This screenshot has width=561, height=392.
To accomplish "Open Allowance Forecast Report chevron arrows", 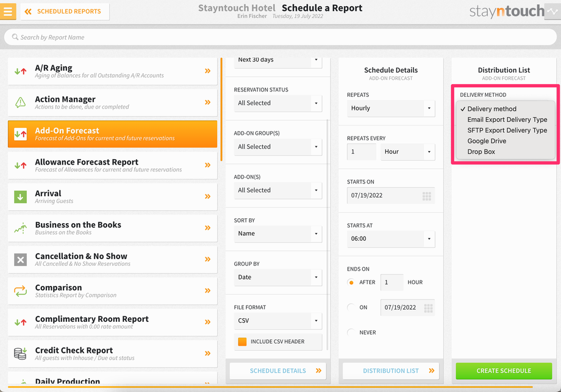I will click(207, 165).
